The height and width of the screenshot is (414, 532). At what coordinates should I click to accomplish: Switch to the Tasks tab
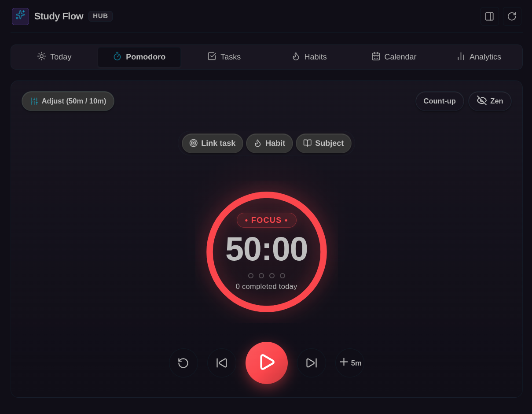(x=224, y=57)
